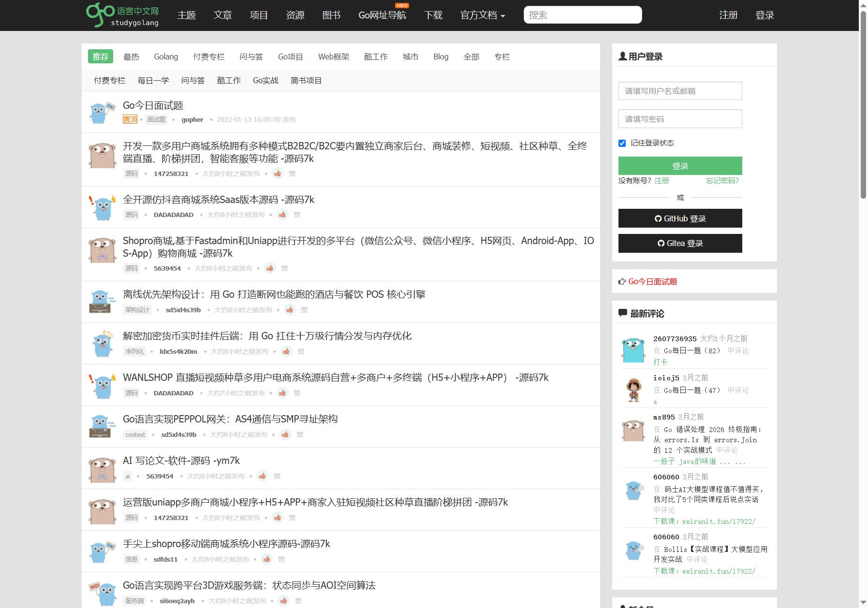Toggle the 记住登录状态 checkbox
868x608 pixels.
(x=622, y=143)
